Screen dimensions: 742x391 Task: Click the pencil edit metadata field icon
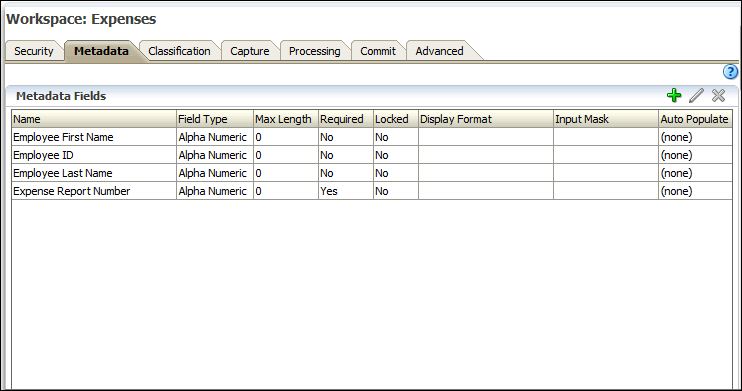(696, 96)
